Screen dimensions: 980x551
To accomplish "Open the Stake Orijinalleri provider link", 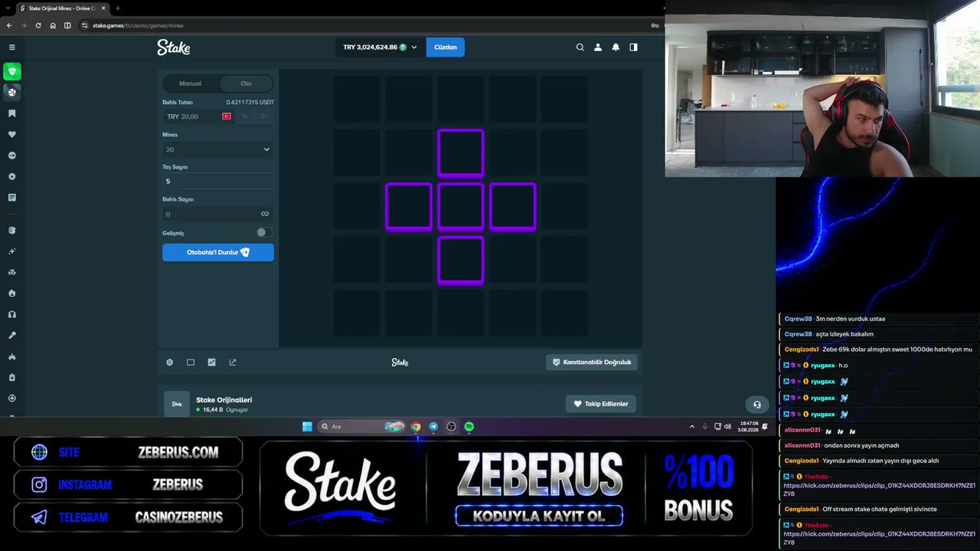I will point(224,399).
